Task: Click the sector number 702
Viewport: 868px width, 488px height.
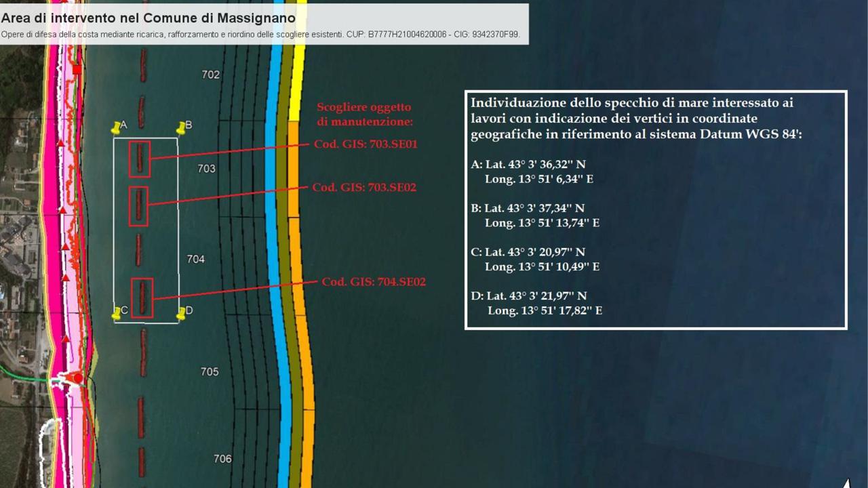Action: point(211,75)
